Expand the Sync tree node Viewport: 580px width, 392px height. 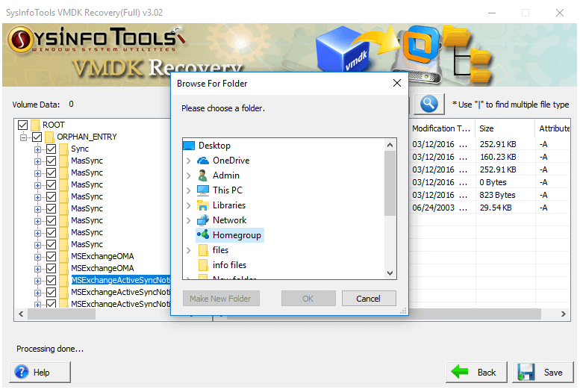[x=37, y=149]
